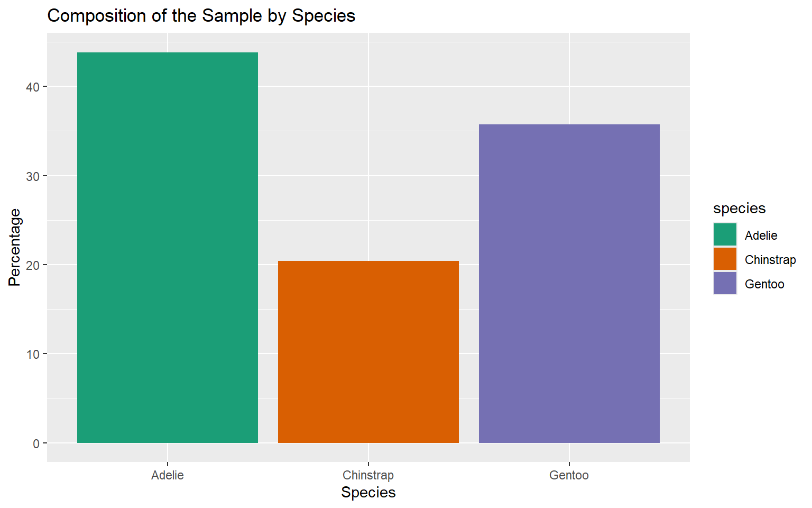Click the y-axis tick label 0

36,443
